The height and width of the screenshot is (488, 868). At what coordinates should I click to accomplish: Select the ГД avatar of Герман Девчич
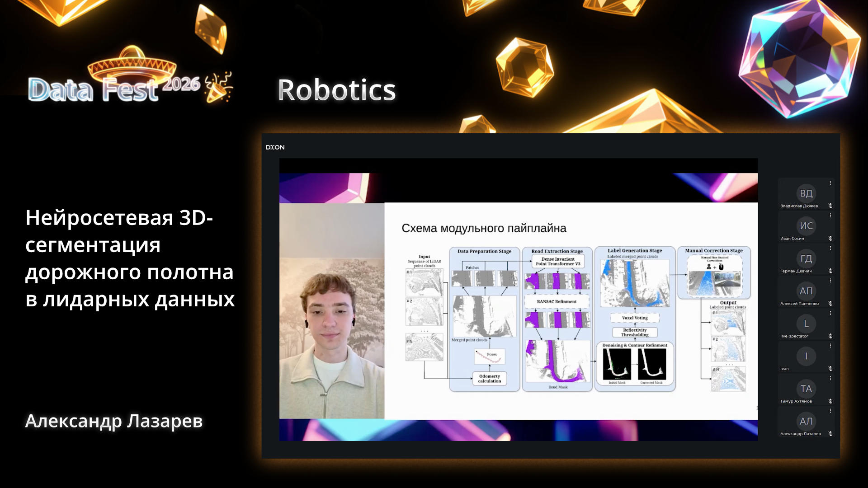click(x=806, y=258)
